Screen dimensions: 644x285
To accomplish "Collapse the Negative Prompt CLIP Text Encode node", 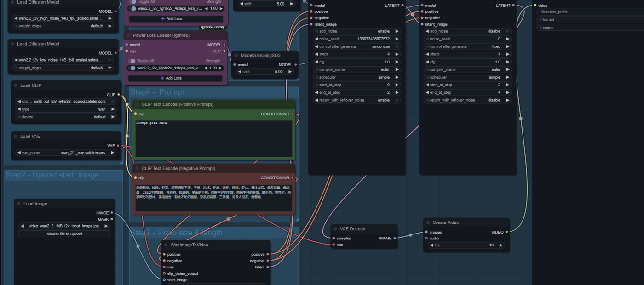I will click(x=137, y=168).
